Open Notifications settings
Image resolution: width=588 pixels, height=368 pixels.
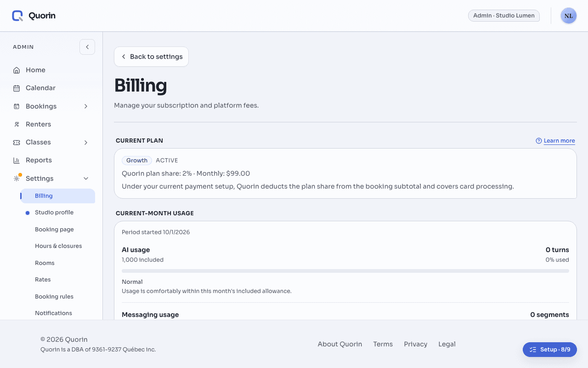pyautogui.click(x=57, y=313)
